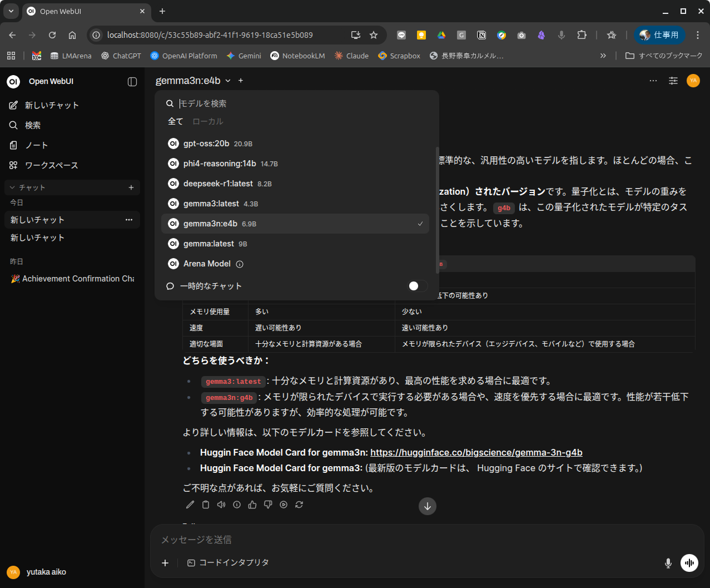The height and width of the screenshot is (588, 710).
Task: Rate the response positively with thumbs up
Action: (252, 505)
